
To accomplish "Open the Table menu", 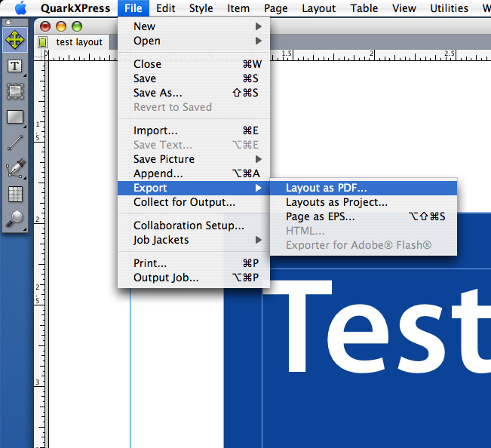I will (x=364, y=8).
